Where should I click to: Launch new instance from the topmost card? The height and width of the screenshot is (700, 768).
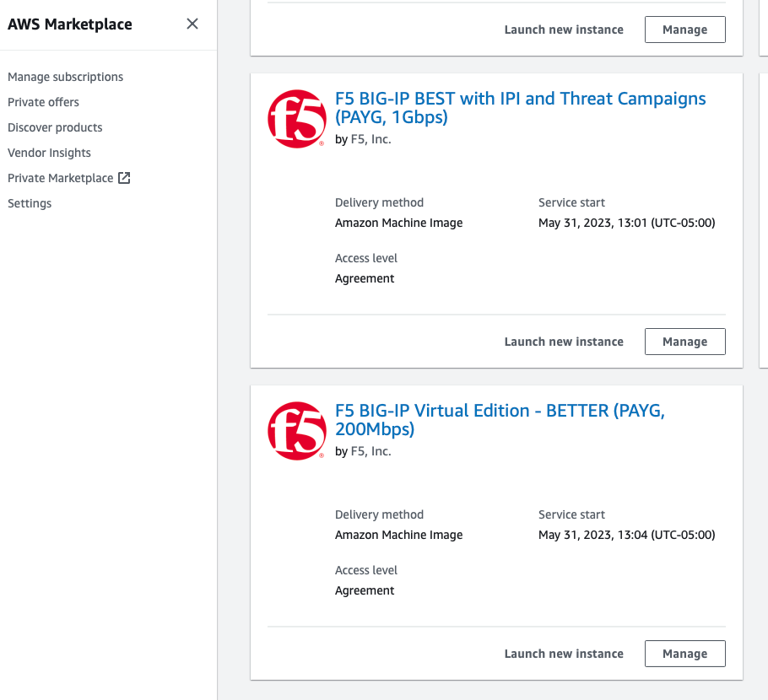[564, 30]
